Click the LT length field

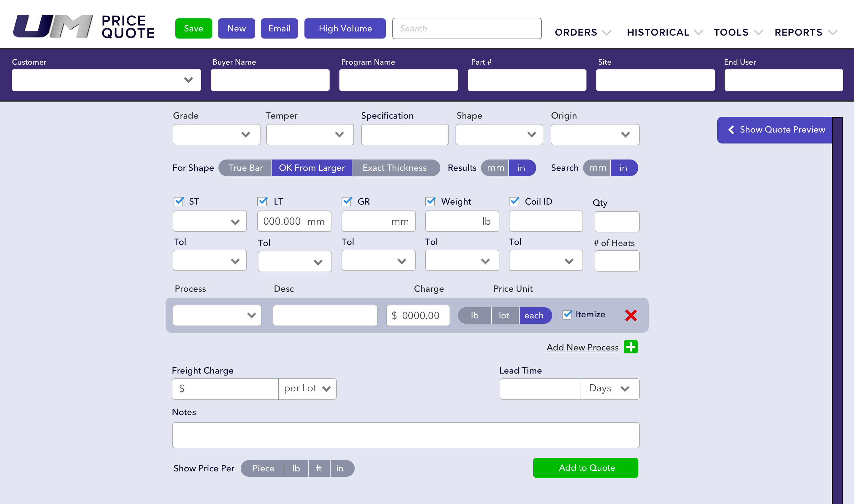294,221
